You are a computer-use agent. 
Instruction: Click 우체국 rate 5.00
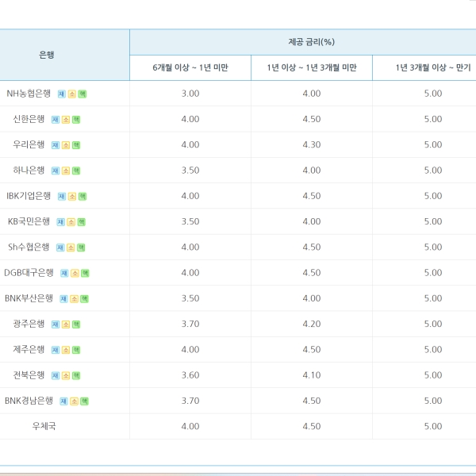[433, 426]
